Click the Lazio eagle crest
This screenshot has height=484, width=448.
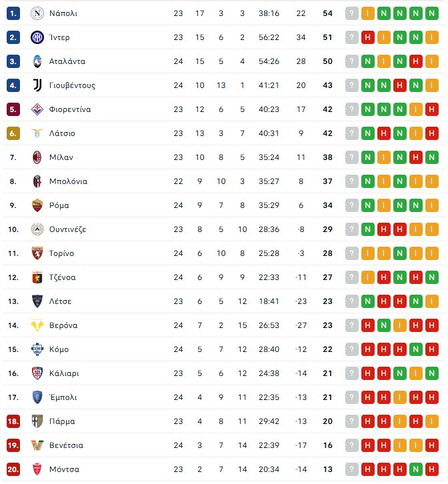pos(37,133)
